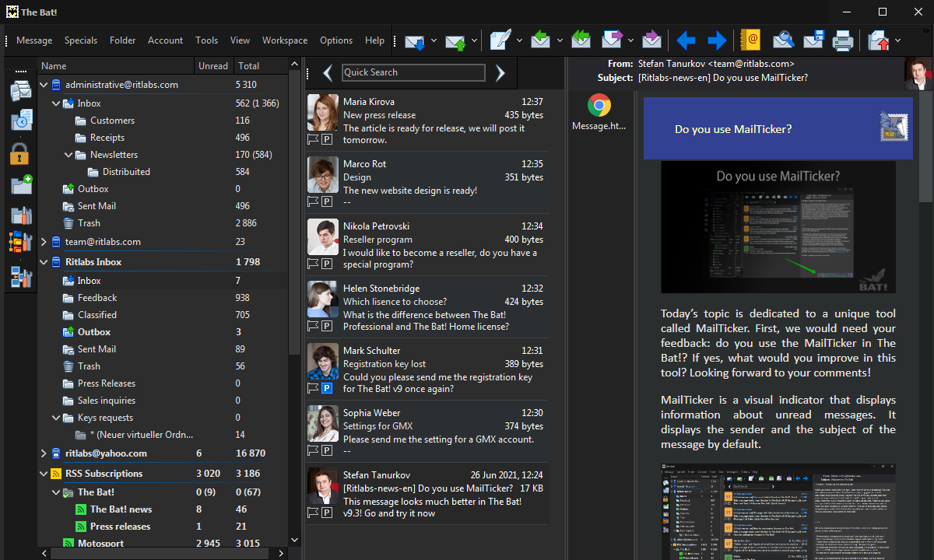Sort folders by the Total column header

260,66
